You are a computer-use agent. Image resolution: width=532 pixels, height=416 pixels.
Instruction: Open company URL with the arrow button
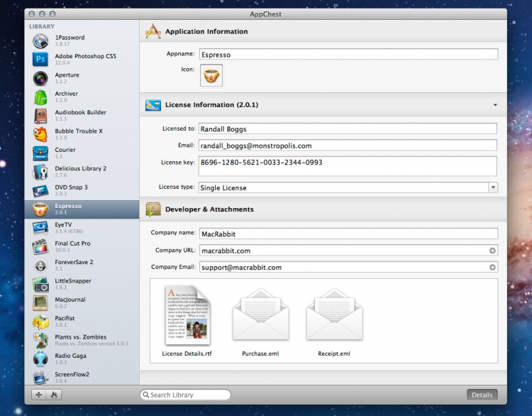[492, 251]
